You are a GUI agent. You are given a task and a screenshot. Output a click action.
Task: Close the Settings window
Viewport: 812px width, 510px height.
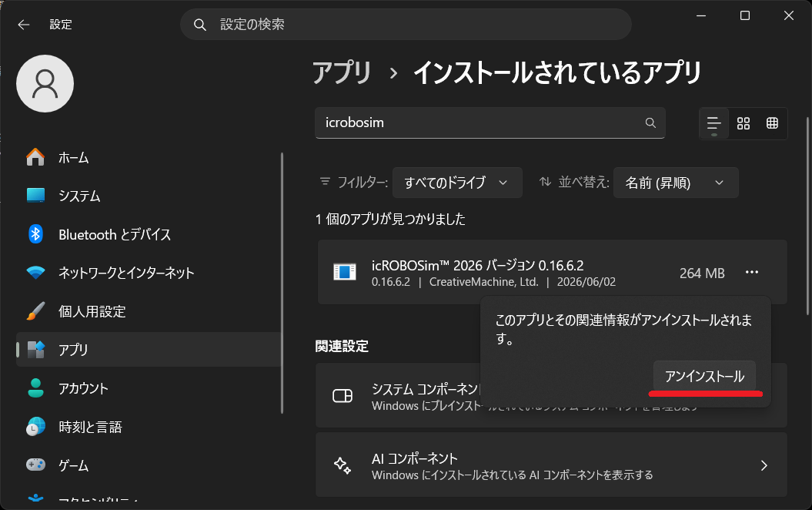[x=789, y=15]
